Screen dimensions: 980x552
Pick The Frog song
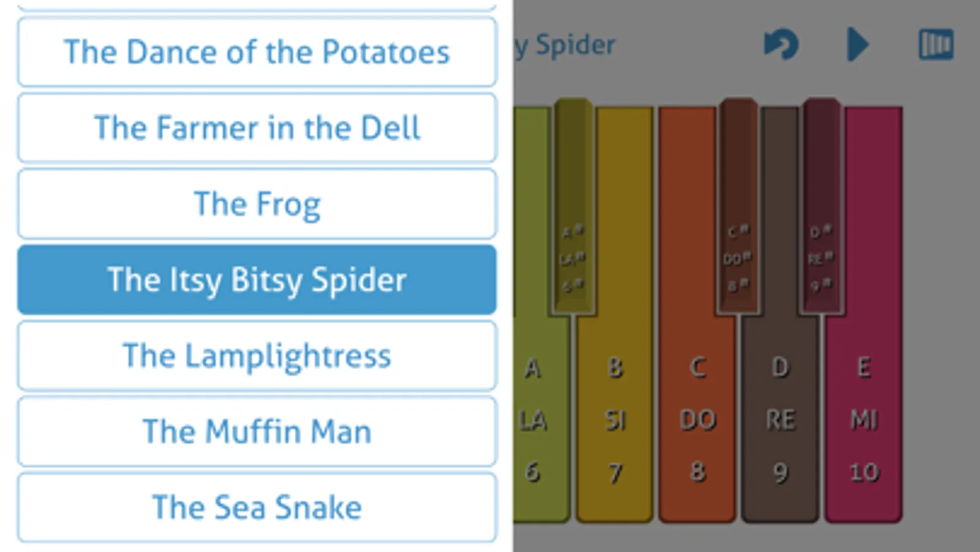pyautogui.click(x=257, y=204)
